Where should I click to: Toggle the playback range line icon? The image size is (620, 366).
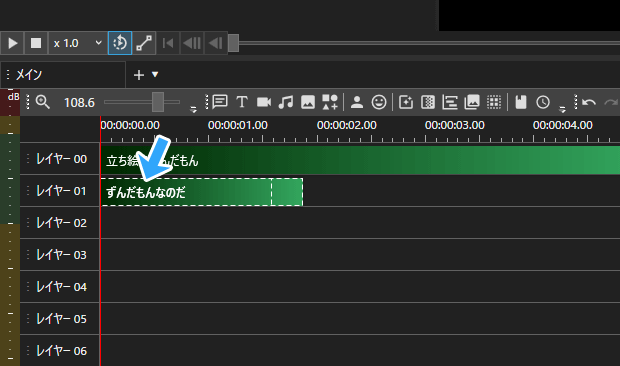click(144, 43)
